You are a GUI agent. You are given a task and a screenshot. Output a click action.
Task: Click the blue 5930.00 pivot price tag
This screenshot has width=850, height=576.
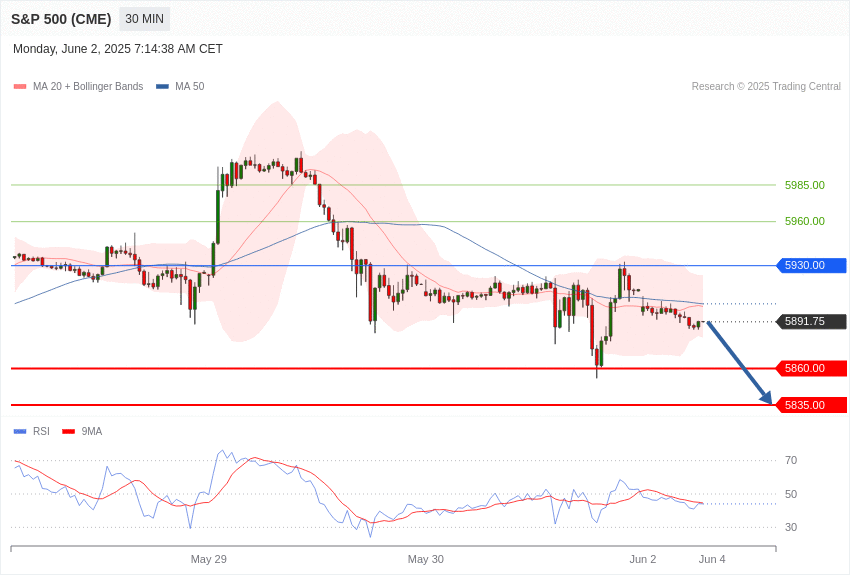click(812, 266)
